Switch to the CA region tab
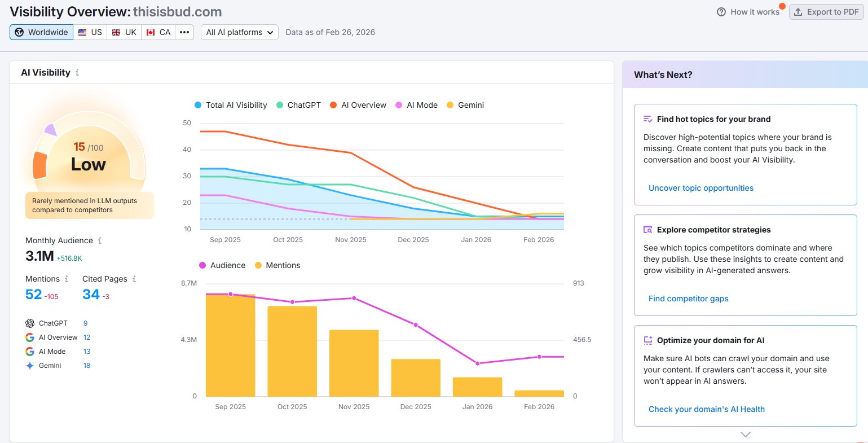The height and width of the screenshot is (443, 868). [x=158, y=32]
